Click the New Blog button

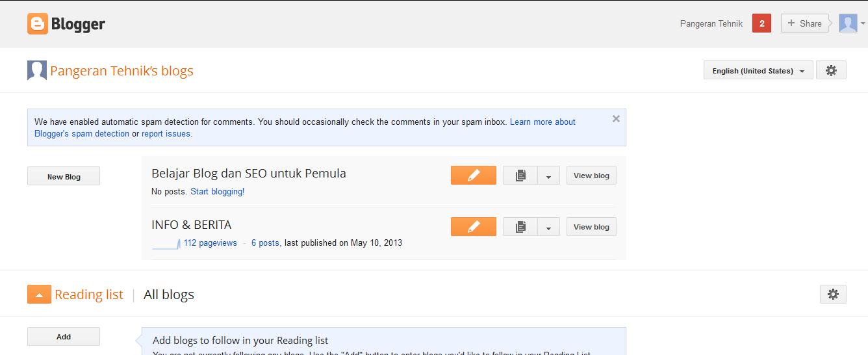pos(64,176)
